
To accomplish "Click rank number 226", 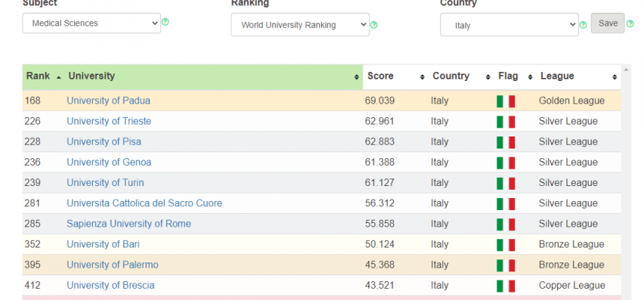I will click(x=32, y=121).
